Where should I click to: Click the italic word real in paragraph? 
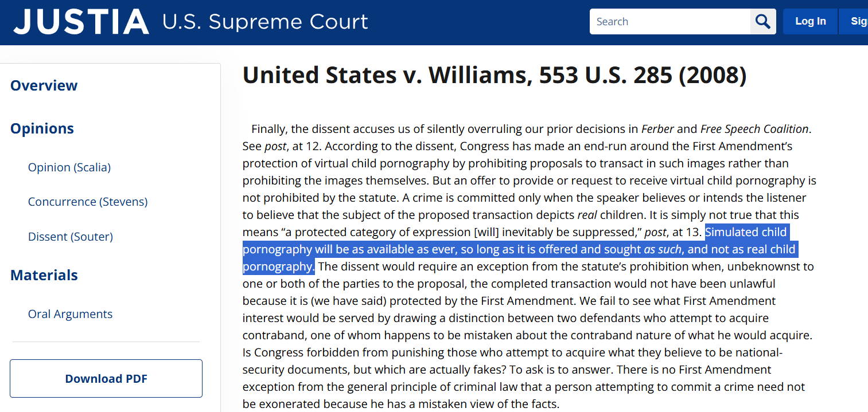click(587, 215)
